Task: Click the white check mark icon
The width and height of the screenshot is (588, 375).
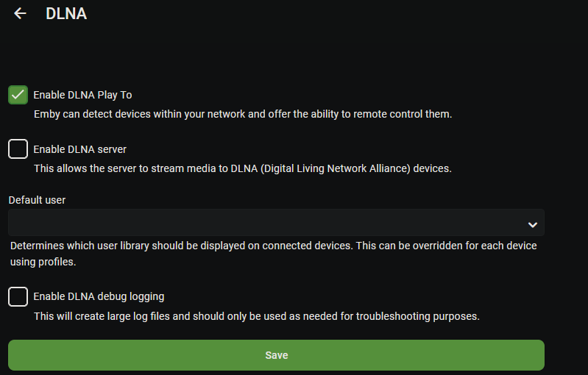Action: pos(18,95)
